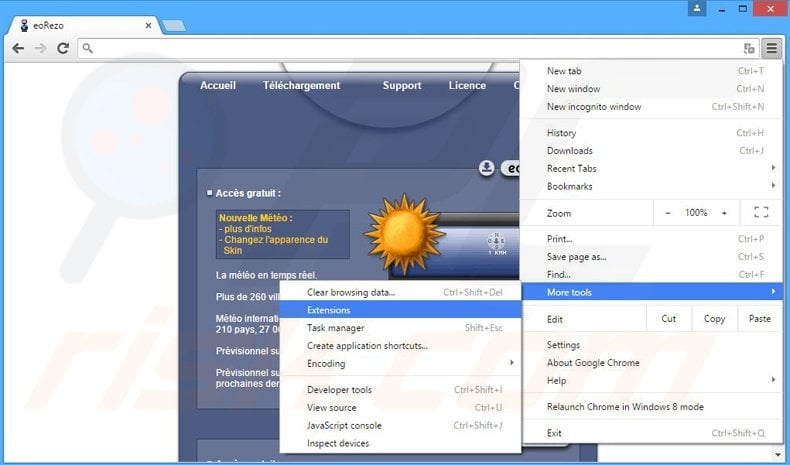Open Task manager from submenu
790x465 pixels.
pos(401,328)
